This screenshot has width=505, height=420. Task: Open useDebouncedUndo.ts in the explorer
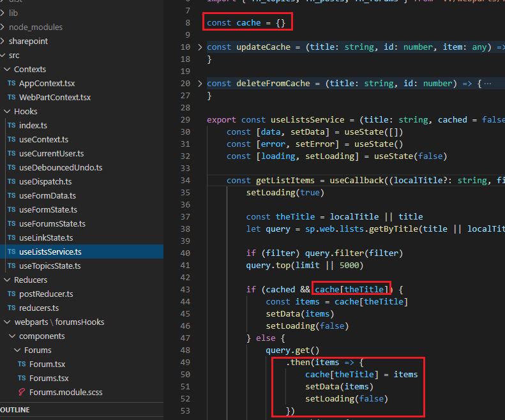(x=61, y=168)
